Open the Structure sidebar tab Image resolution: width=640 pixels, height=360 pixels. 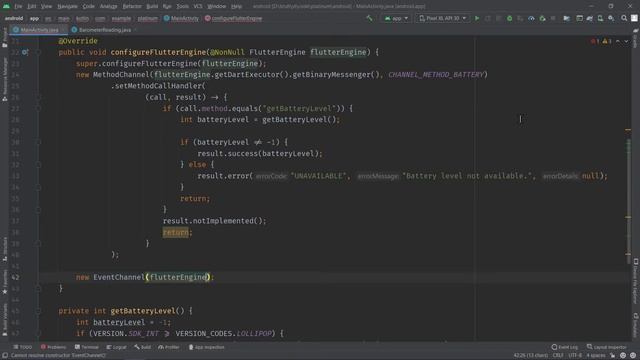pyautogui.click(x=4, y=249)
